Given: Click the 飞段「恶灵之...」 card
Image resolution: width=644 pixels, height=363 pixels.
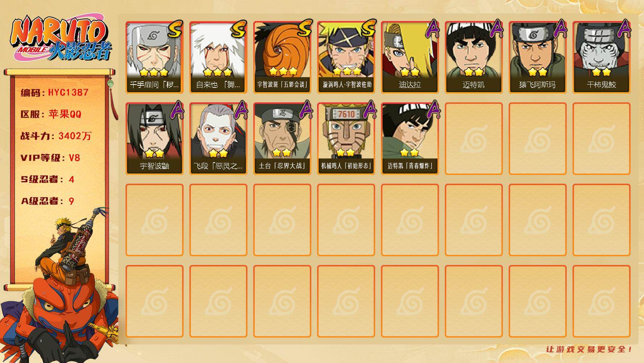Looking at the screenshot, I should pyautogui.click(x=218, y=139).
